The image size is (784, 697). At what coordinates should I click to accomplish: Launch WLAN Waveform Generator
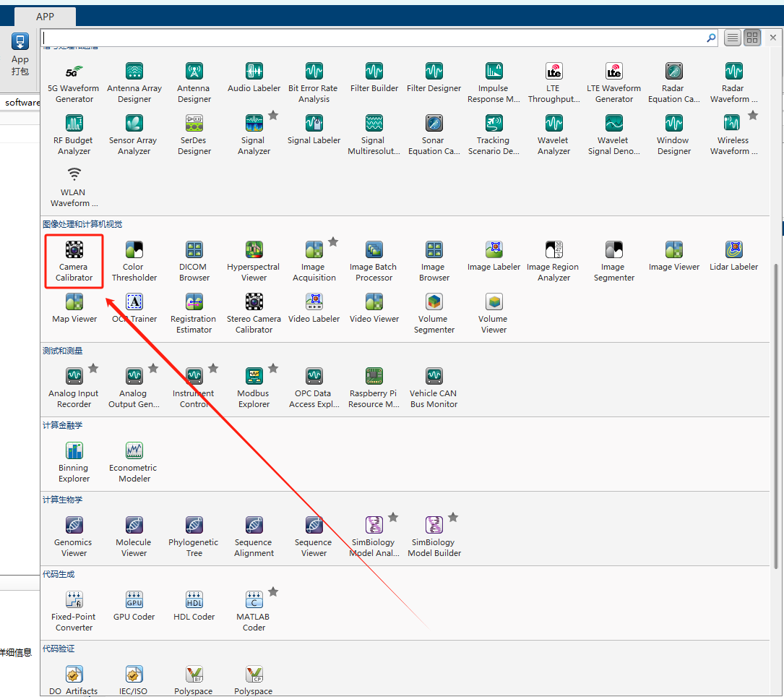pyautogui.click(x=74, y=187)
